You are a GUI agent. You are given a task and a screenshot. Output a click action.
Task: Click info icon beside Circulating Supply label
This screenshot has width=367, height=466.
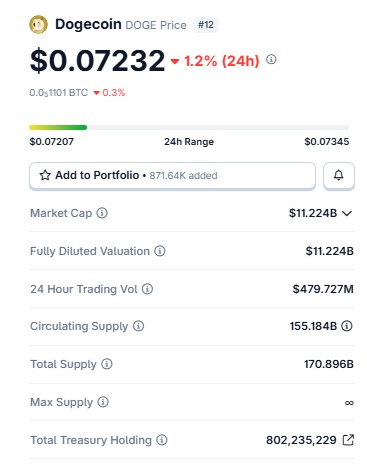coord(138,326)
